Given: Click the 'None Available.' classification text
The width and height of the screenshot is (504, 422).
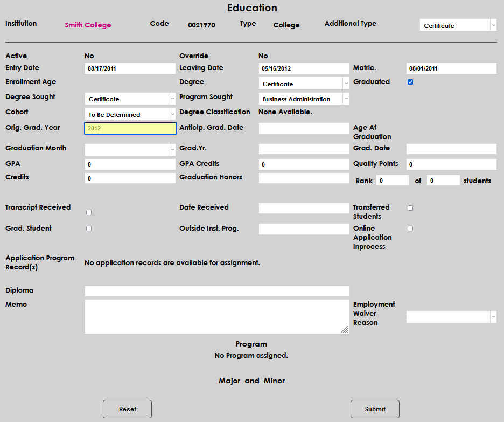Looking at the screenshot, I should click(285, 112).
